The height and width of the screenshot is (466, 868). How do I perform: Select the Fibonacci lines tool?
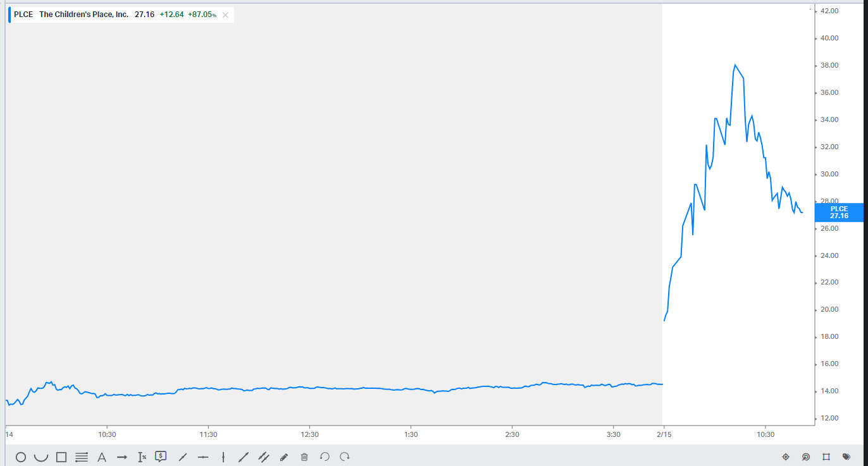pyautogui.click(x=82, y=457)
